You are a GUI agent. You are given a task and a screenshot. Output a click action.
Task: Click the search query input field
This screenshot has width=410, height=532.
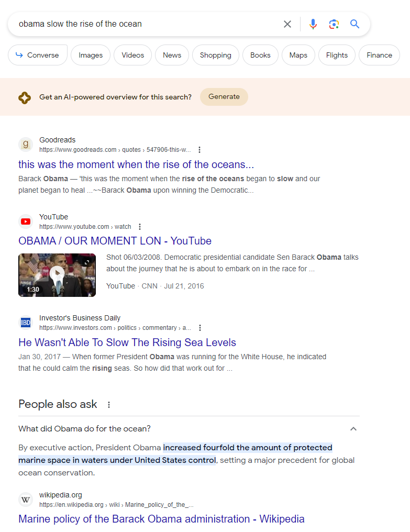[146, 24]
